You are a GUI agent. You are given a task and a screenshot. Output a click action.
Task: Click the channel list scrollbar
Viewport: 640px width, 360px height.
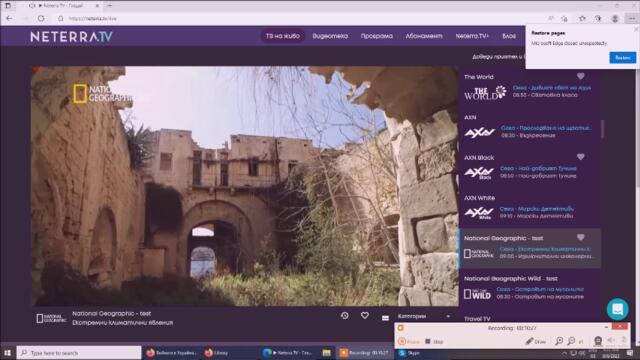tap(602, 129)
